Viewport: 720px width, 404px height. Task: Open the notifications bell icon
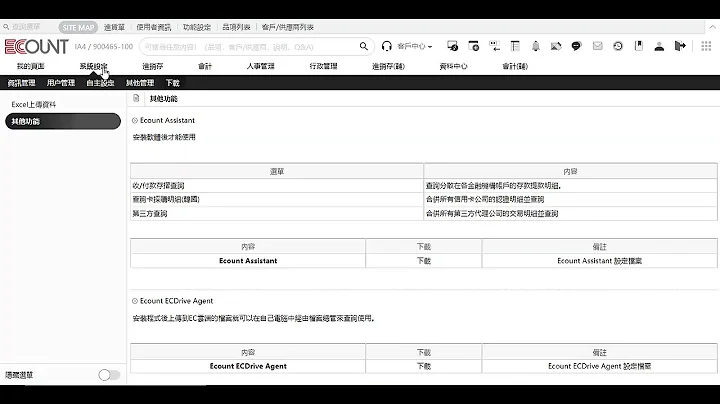[x=536, y=46]
